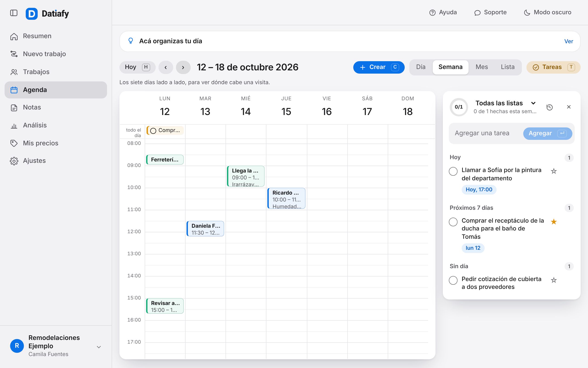
Task: Open the Nuevo trabajo page
Action: click(x=56, y=54)
